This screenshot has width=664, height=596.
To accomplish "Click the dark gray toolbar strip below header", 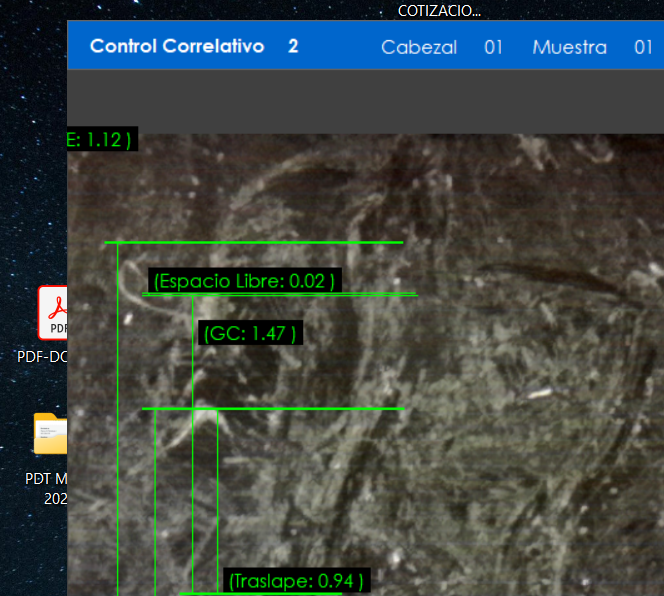I will click(x=365, y=101).
